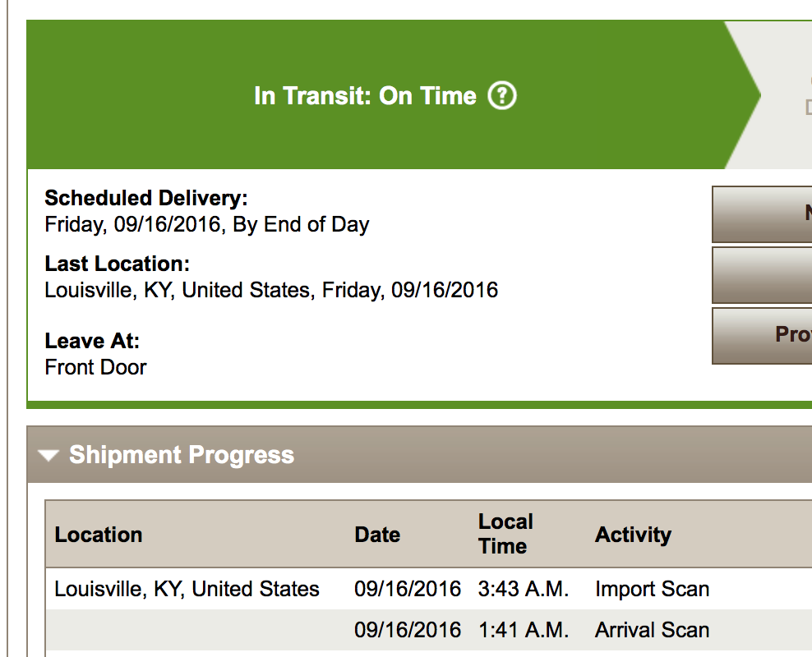Screen dimensions: 812x657
Task: Click the Front Door leave-at value
Action: (96, 367)
